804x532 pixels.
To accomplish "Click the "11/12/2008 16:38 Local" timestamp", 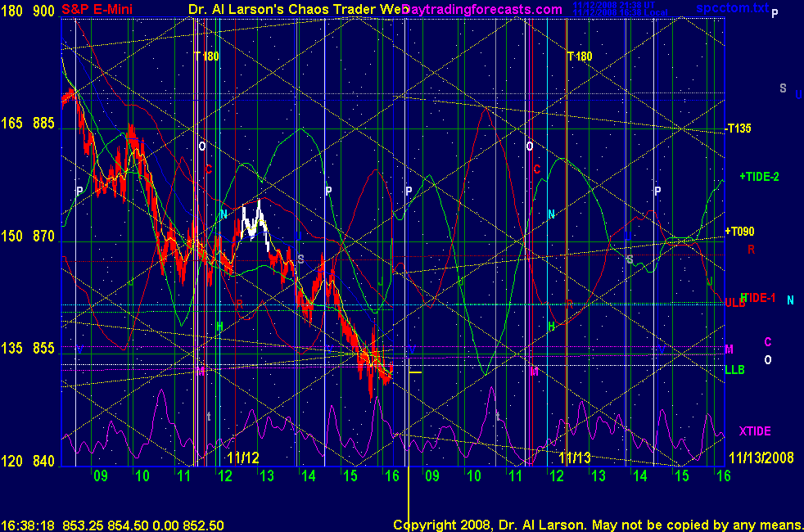I will pyautogui.click(x=620, y=12).
